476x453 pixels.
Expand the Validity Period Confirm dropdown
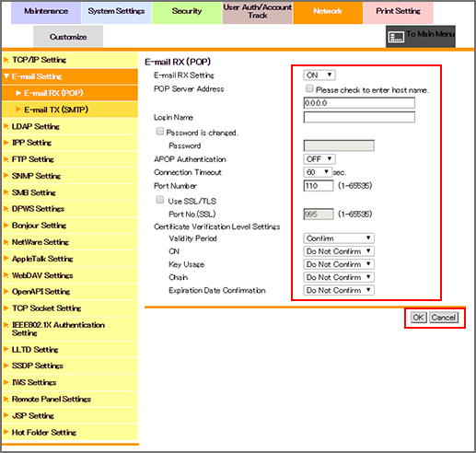pyautogui.click(x=339, y=238)
